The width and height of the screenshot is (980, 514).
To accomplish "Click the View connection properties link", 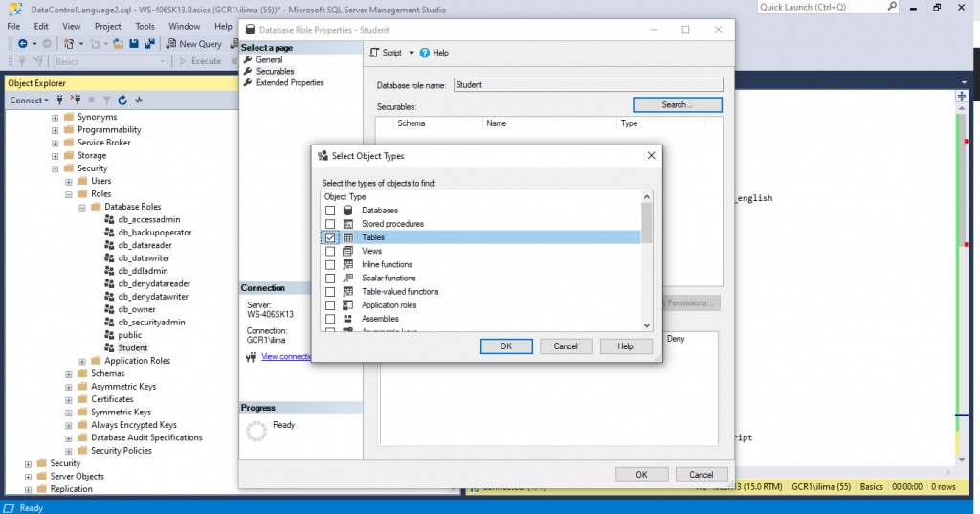I will pos(286,356).
